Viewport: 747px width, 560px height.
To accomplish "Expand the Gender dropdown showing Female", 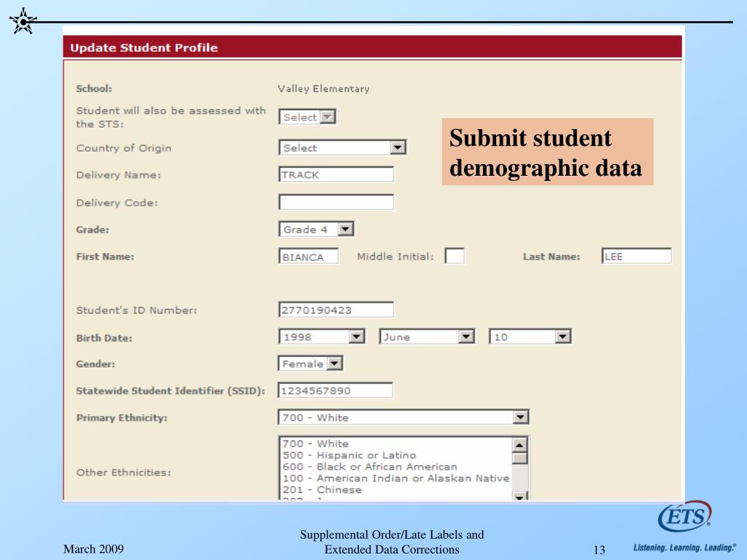I will click(x=310, y=364).
